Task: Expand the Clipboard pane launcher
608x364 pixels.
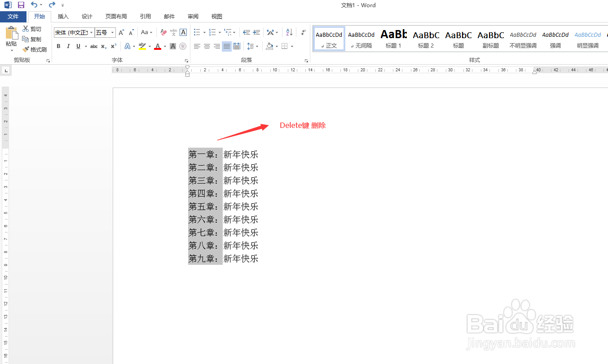Action: pos(48,61)
